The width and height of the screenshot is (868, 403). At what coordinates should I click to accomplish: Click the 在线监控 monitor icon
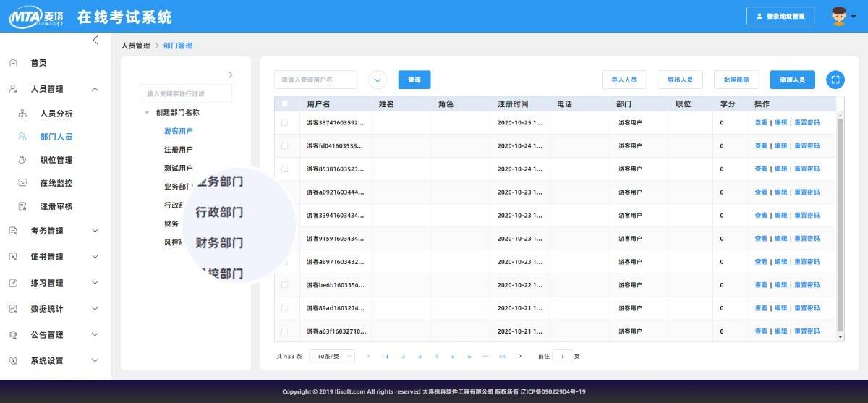click(x=22, y=183)
